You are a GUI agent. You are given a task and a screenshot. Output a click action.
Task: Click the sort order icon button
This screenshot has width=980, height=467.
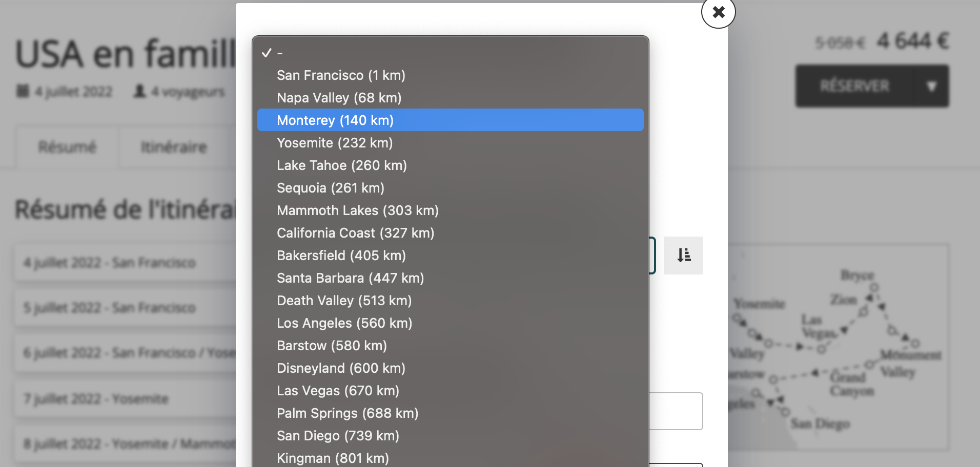[683, 255]
